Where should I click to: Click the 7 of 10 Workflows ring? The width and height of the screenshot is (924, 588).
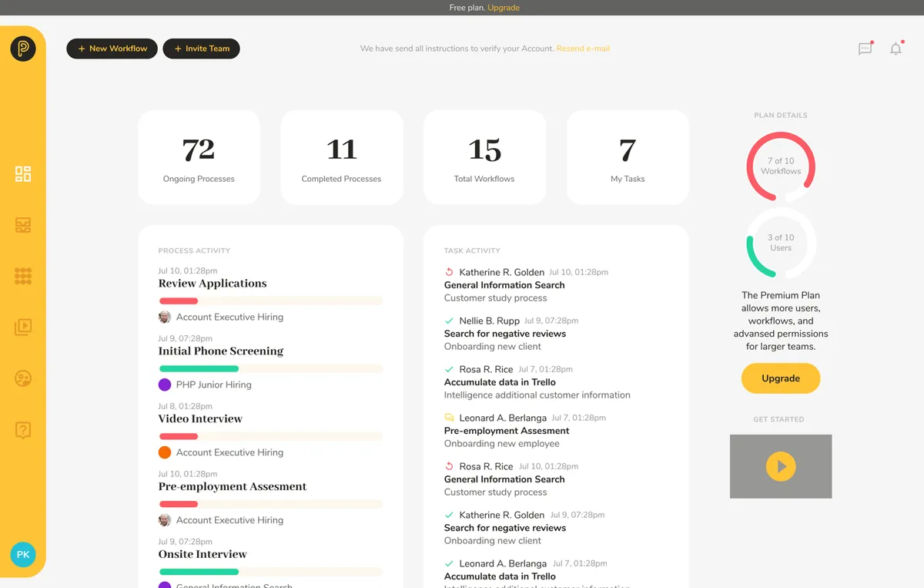pyautogui.click(x=781, y=166)
